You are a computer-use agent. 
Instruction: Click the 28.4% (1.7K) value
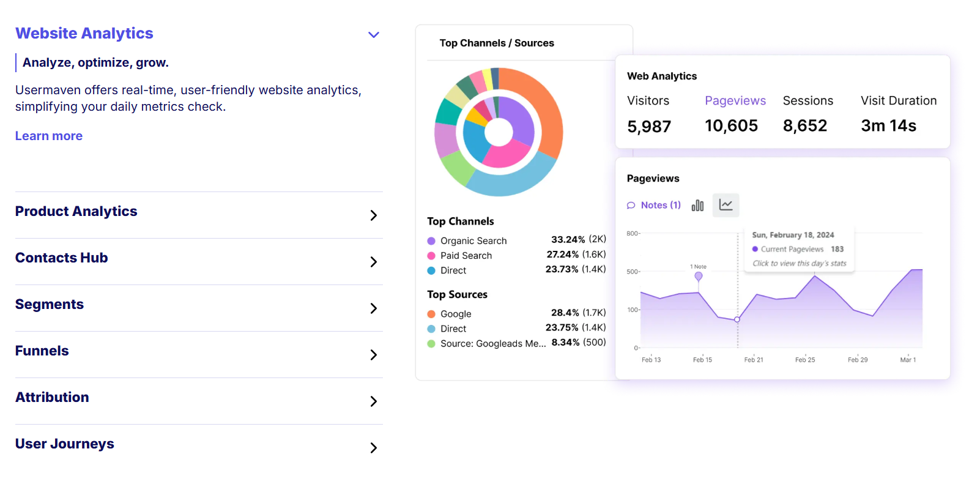tap(579, 313)
